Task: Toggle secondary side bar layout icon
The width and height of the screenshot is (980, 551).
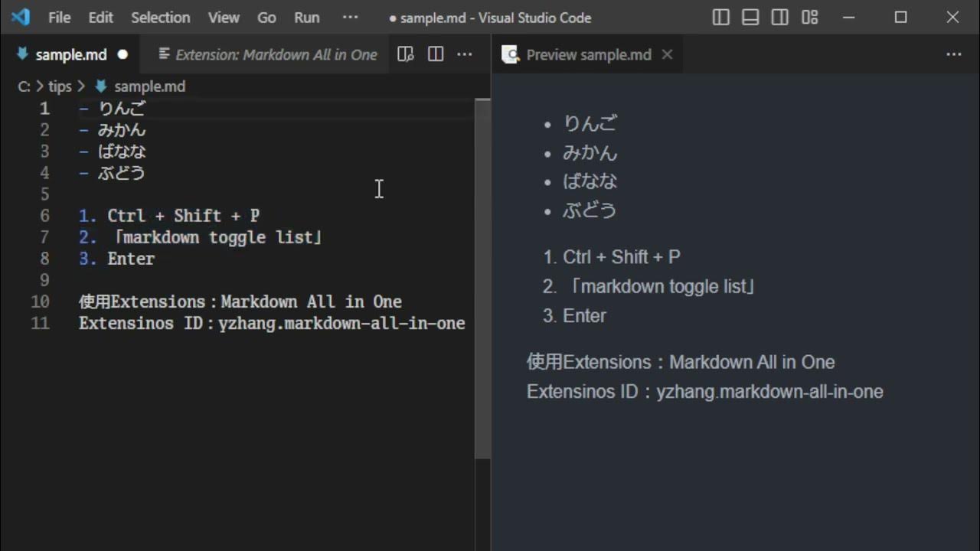Action: click(x=779, y=17)
